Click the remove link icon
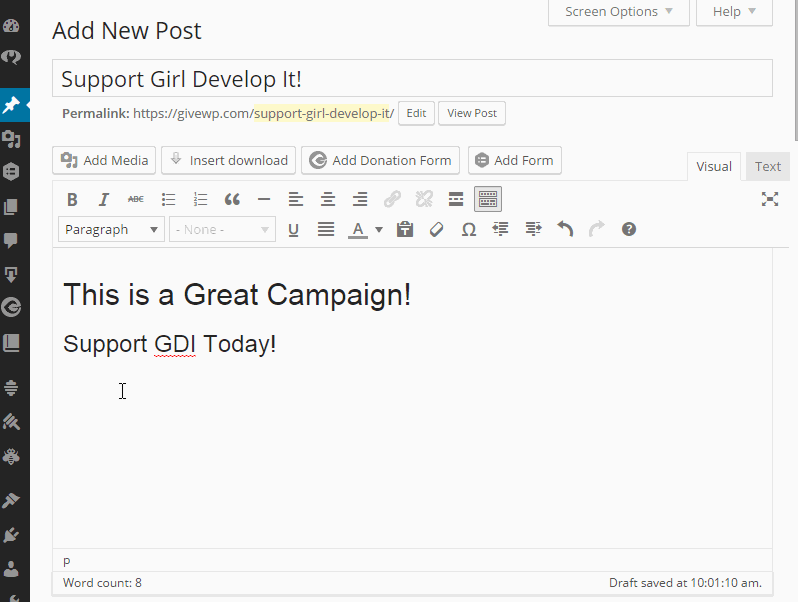The image size is (798, 602). [x=424, y=199]
